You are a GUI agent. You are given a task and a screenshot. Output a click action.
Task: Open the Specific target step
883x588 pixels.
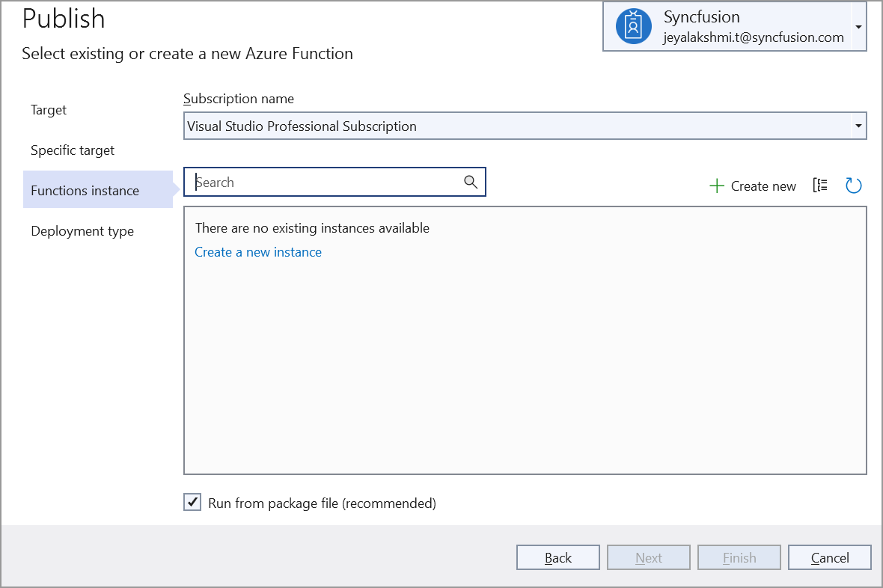coord(72,150)
